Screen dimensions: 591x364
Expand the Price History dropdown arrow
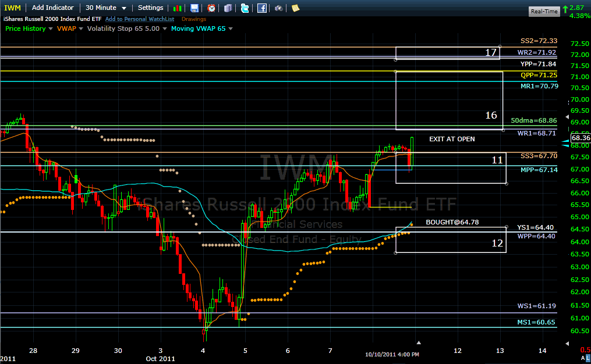pyautogui.click(x=51, y=28)
